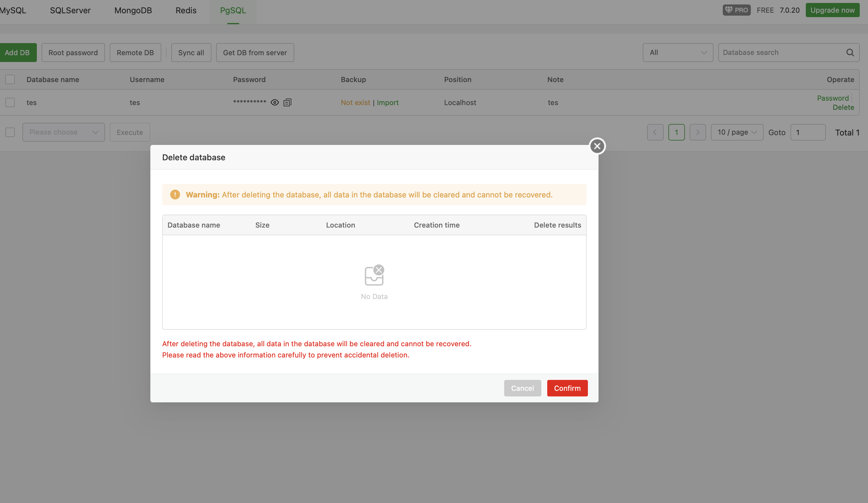
Task: Toggle the bottom batch selection checkbox
Action: click(10, 132)
